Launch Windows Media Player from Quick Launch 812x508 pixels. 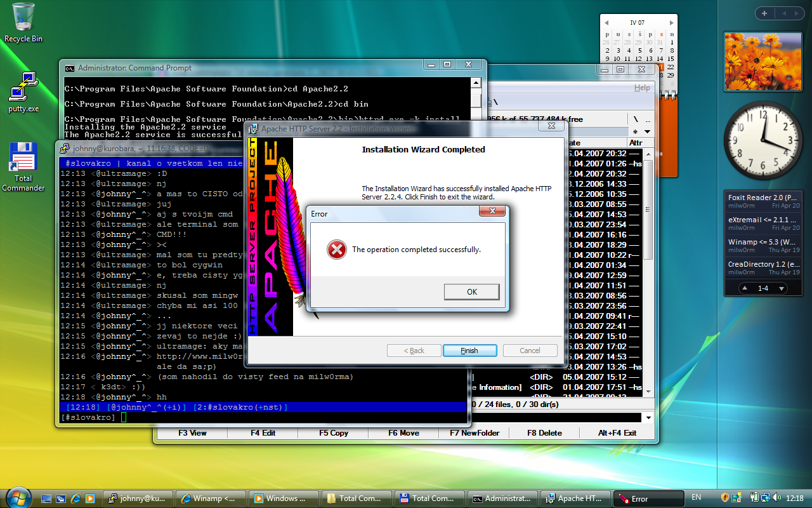90,498
